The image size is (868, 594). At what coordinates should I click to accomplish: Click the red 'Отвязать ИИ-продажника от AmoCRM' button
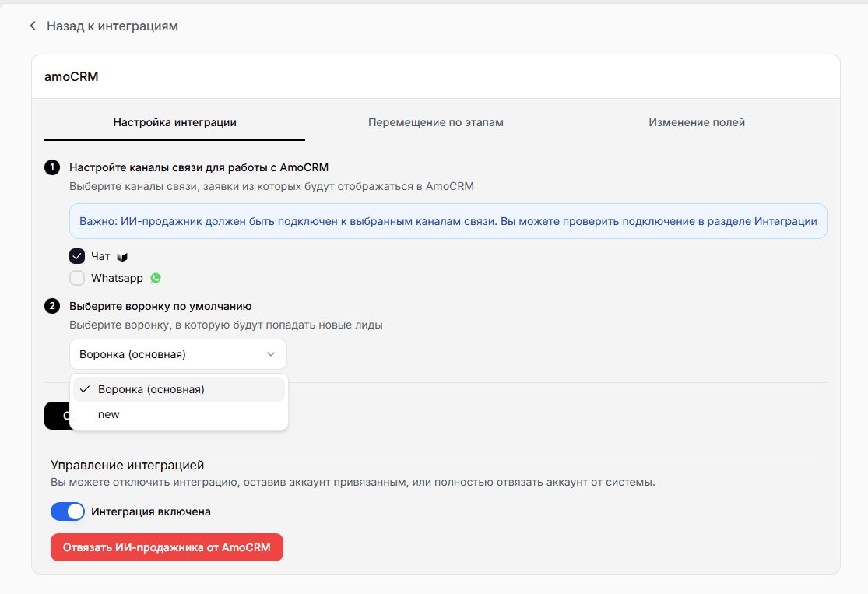tap(167, 547)
